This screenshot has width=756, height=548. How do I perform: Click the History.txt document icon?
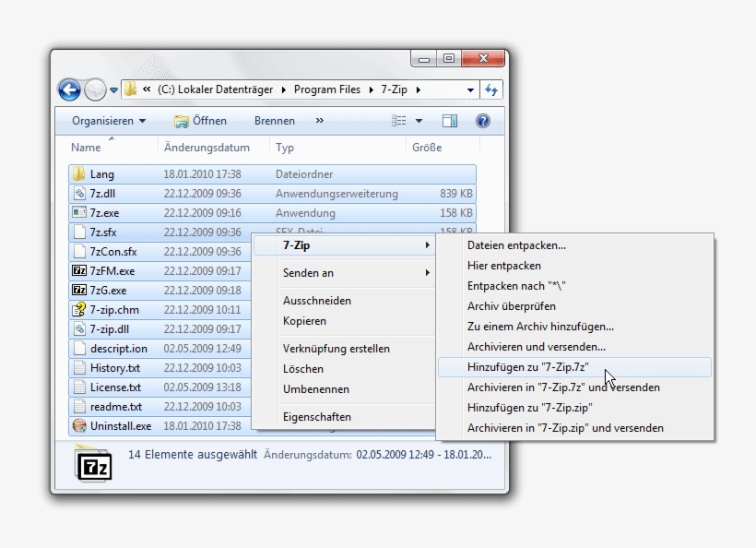(x=79, y=367)
